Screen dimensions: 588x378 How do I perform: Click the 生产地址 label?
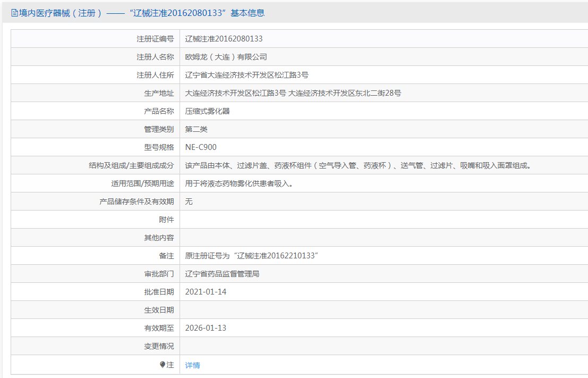(x=159, y=93)
